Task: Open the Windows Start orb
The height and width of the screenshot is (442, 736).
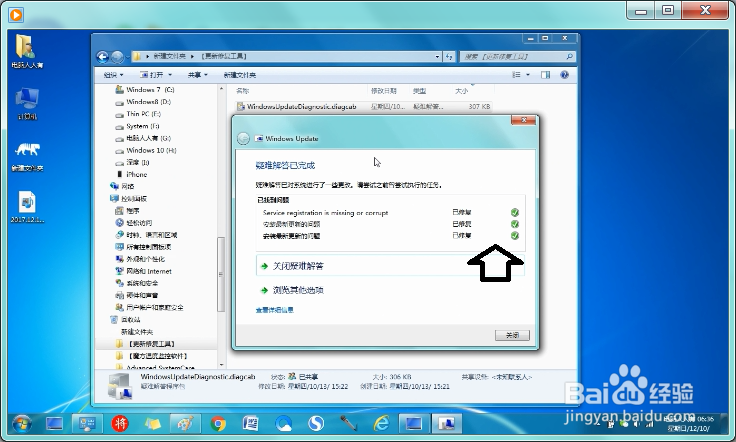Action: (x=22, y=424)
